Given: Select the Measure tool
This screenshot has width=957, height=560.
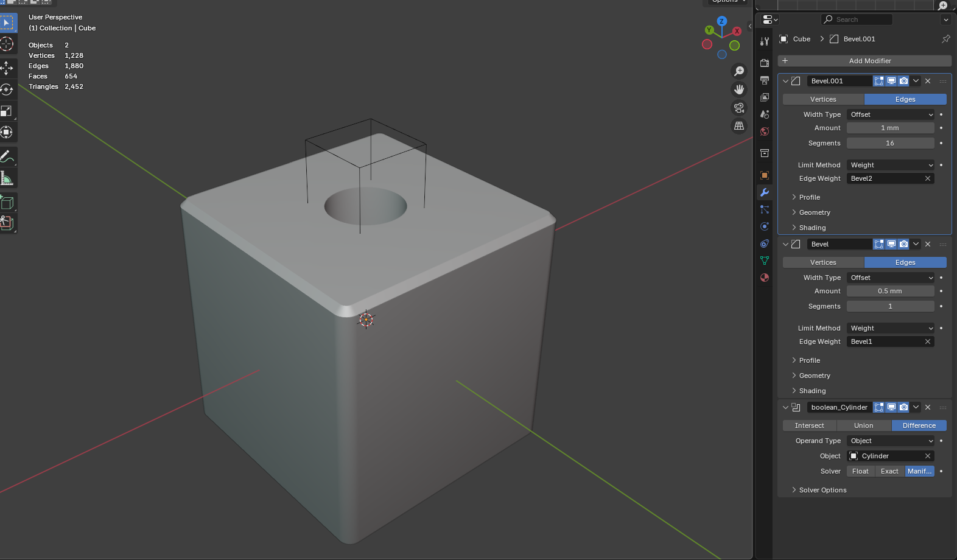Looking at the screenshot, I should click(x=7, y=178).
